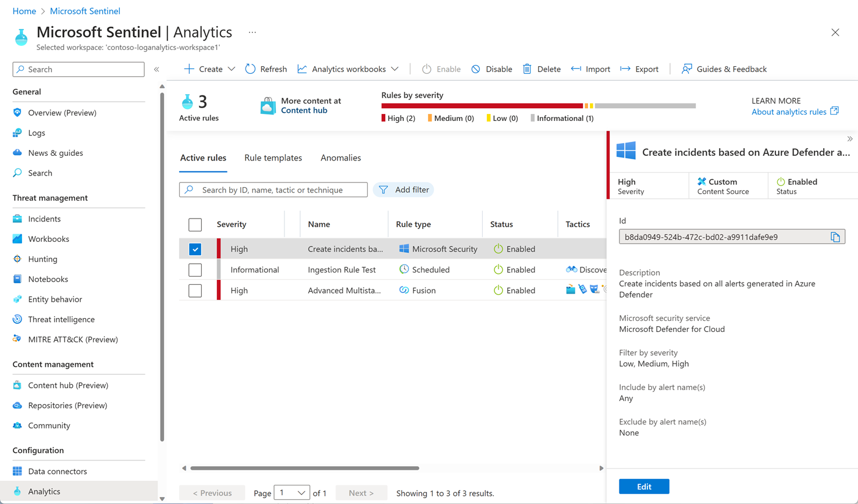The image size is (858, 504).
Task: Click the Fusion rule type icon
Action: click(404, 290)
